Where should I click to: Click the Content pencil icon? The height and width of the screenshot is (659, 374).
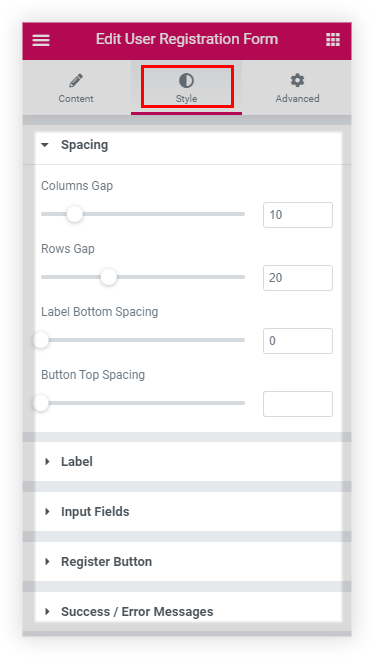point(76,80)
